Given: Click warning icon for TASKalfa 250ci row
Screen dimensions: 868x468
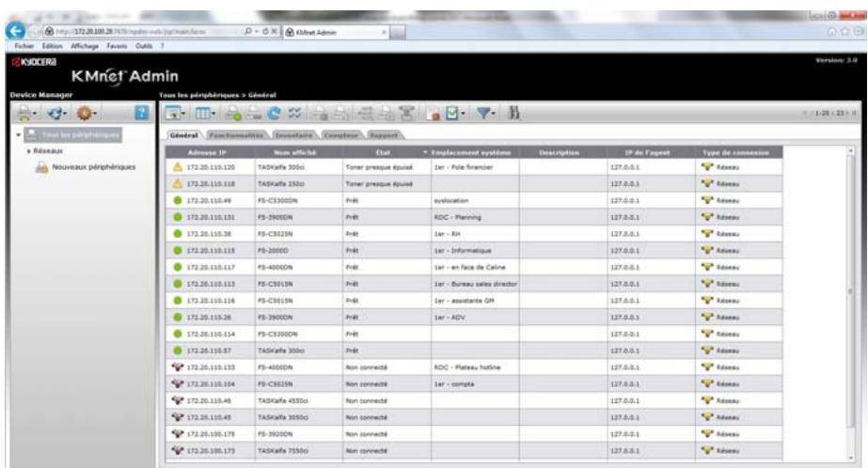Looking at the screenshot, I should click(177, 183).
